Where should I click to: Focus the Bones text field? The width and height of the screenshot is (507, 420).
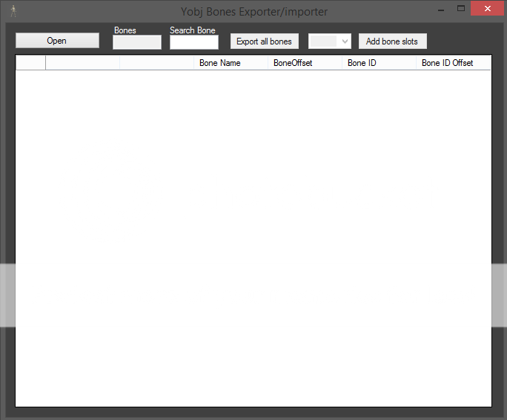pos(136,43)
